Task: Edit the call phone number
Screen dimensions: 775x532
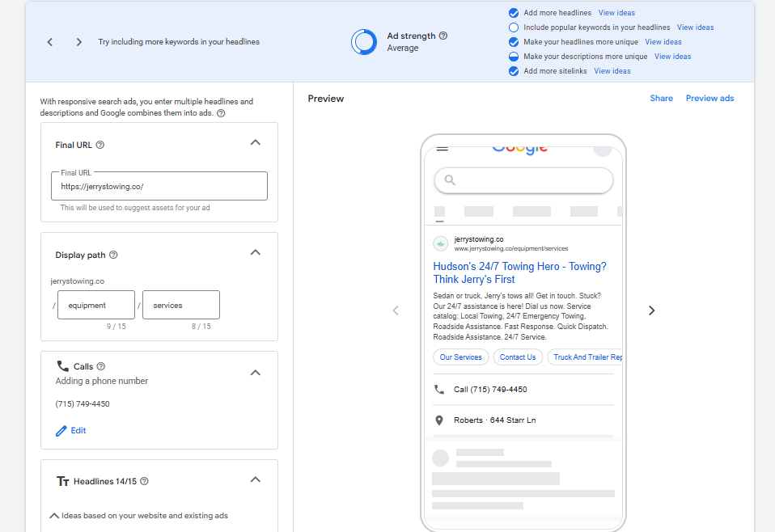Action: tap(71, 431)
